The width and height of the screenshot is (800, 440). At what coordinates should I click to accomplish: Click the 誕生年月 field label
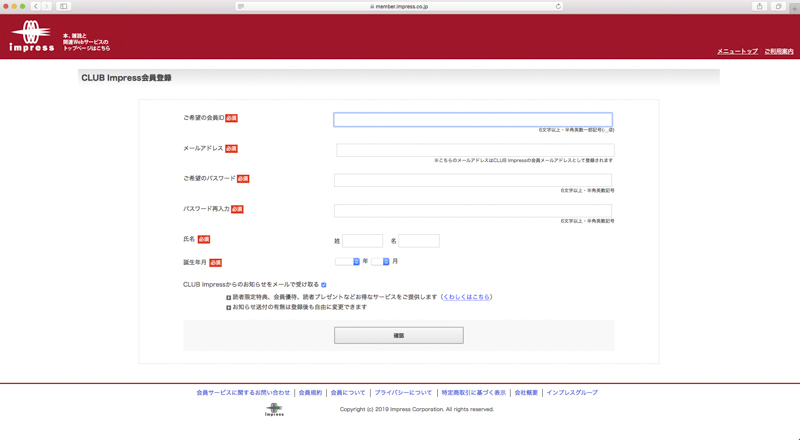[x=195, y=262]
